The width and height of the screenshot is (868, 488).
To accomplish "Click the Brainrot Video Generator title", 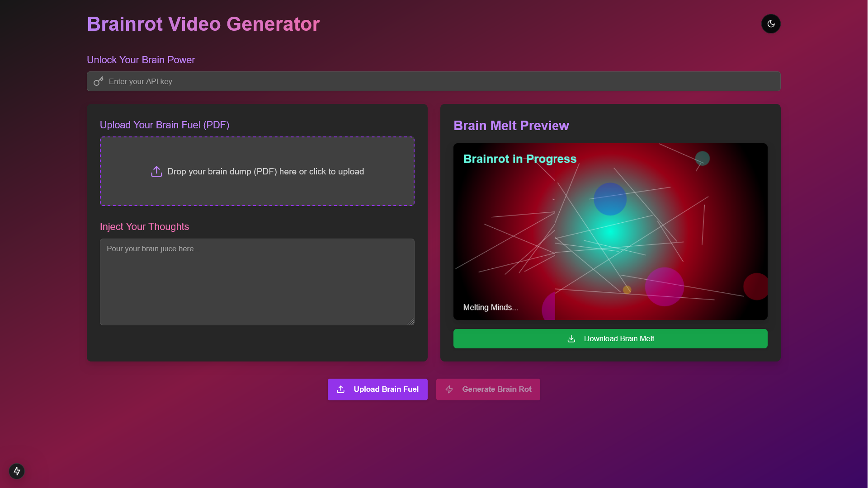I will (203, 24).
